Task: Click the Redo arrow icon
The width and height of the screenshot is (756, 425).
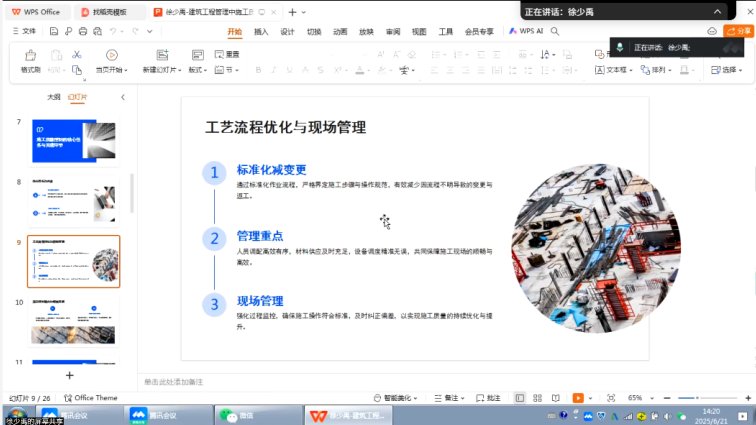Action: pos(135,31)
